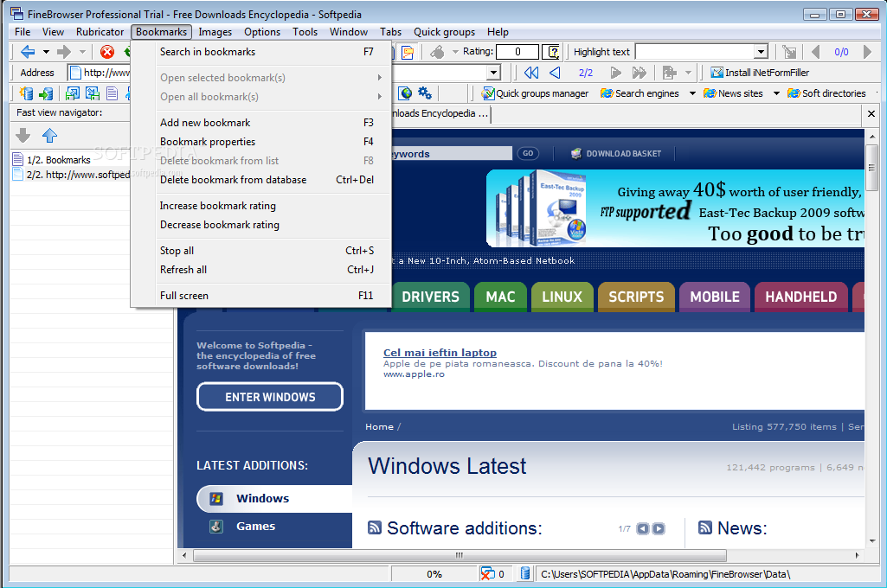This screenshot has height=588, width=887.
Task: Open the LINUX category tab
Action: [x=562, y=297]
